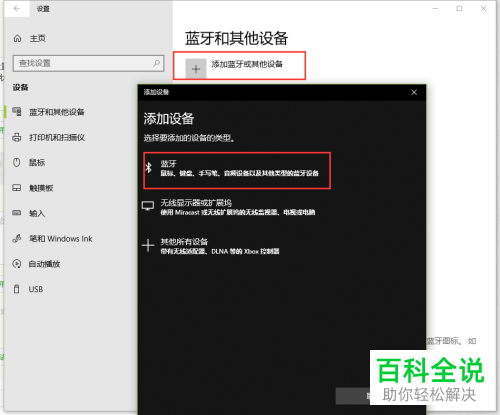Click the back arrow in Settings window
Viewport: 500px width, 415px height.
pos(17,9)
